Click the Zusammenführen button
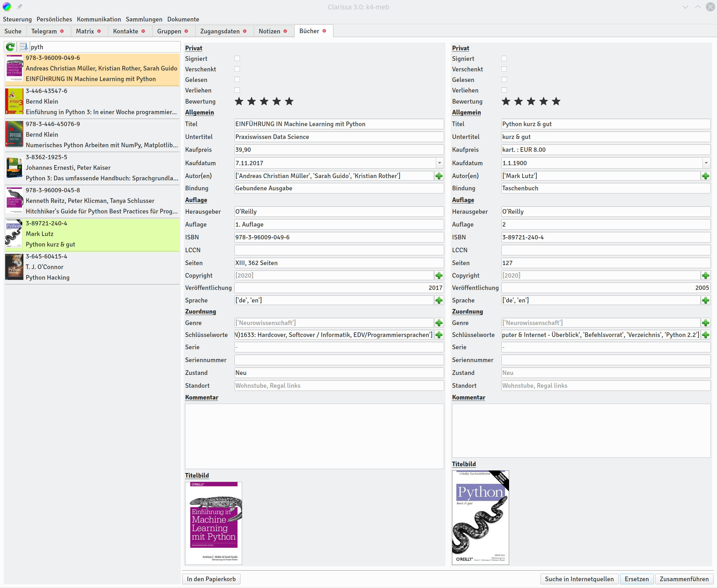This screenshot has height=588, width=717. point(684,579)
